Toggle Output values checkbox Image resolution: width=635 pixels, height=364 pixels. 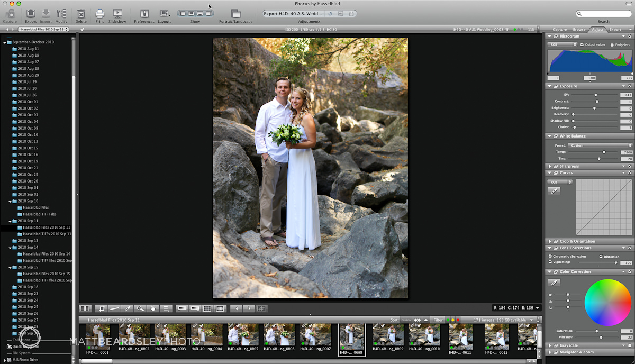[582, 44]
